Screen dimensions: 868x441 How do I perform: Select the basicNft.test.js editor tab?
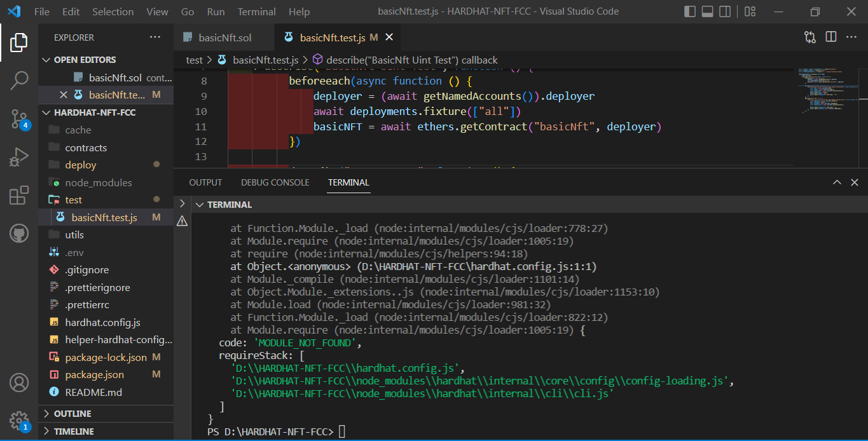click(338, 37)
